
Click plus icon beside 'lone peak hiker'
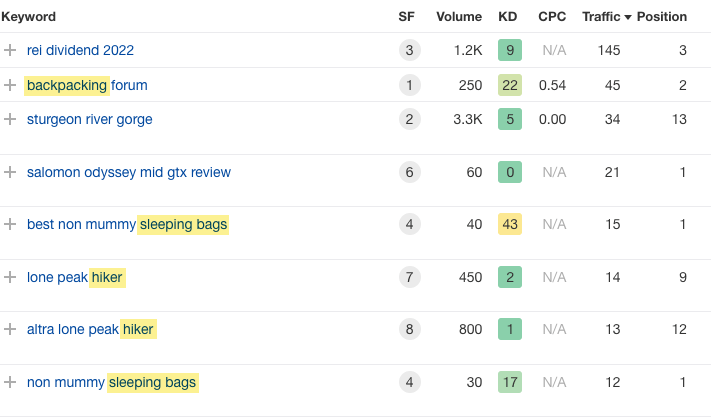(10, 277)
